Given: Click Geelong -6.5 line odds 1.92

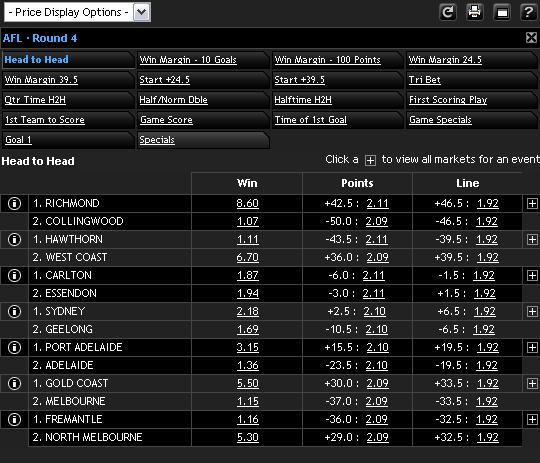Looking at the screenshot, I should pyautogui.click(x=484, y=329).
